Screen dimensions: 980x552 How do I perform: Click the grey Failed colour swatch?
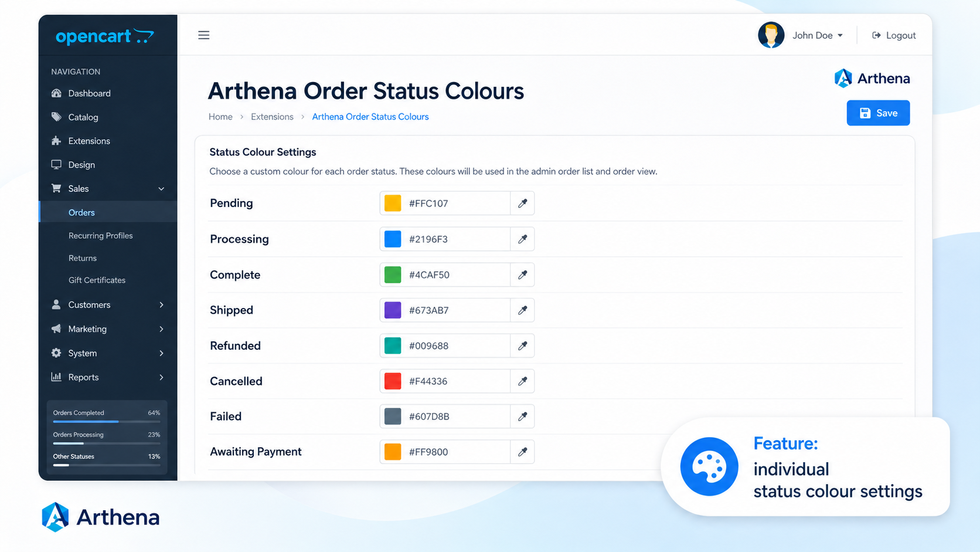pyautogui.click(x=393, y=416)
